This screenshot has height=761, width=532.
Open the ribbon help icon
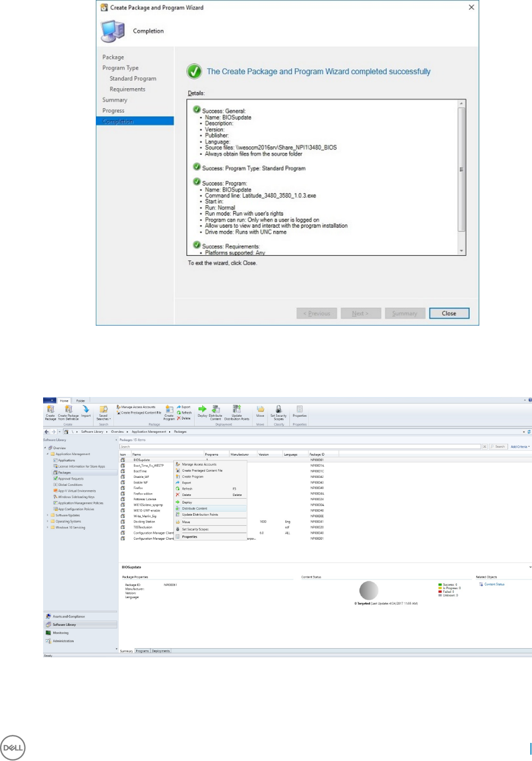[529, 400]
